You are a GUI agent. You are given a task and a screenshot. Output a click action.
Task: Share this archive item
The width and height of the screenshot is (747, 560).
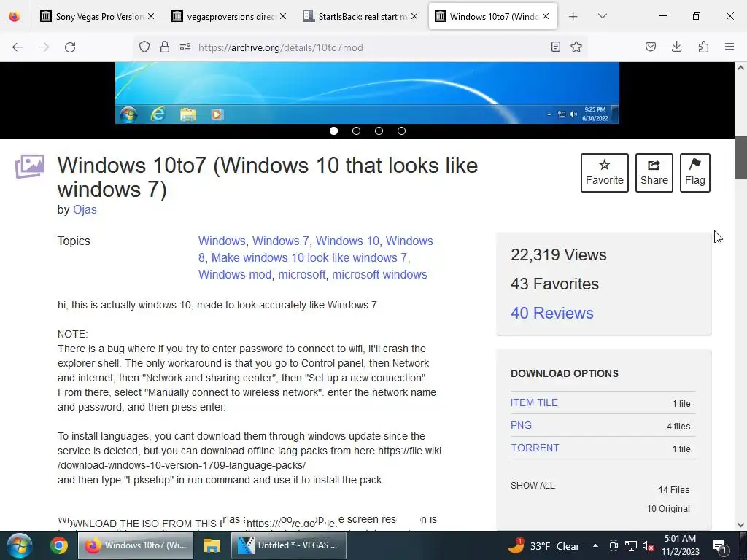[654, 173]
